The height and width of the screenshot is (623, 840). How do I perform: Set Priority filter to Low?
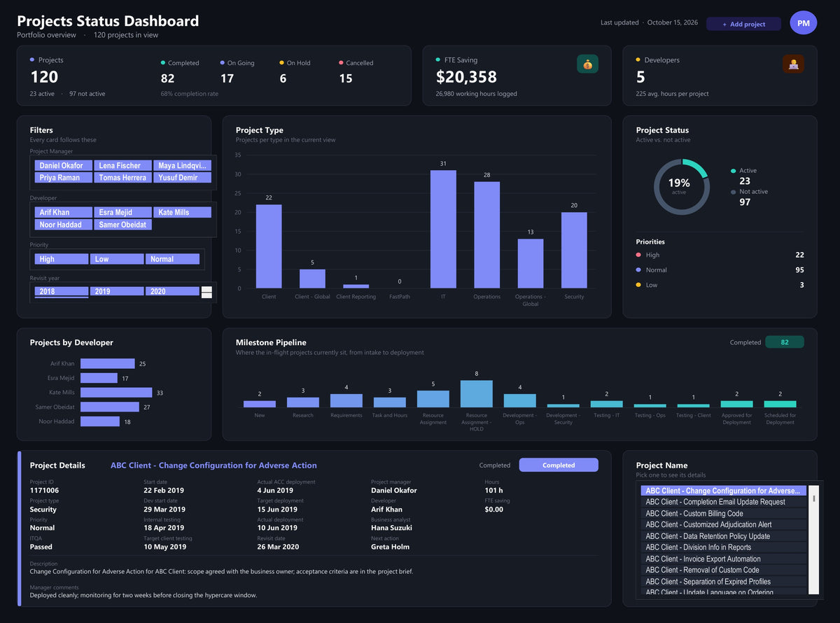tap(117, 259)
